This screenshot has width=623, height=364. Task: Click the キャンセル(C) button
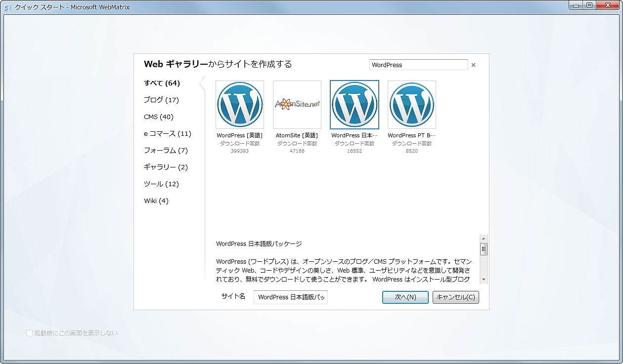[455, 297]
